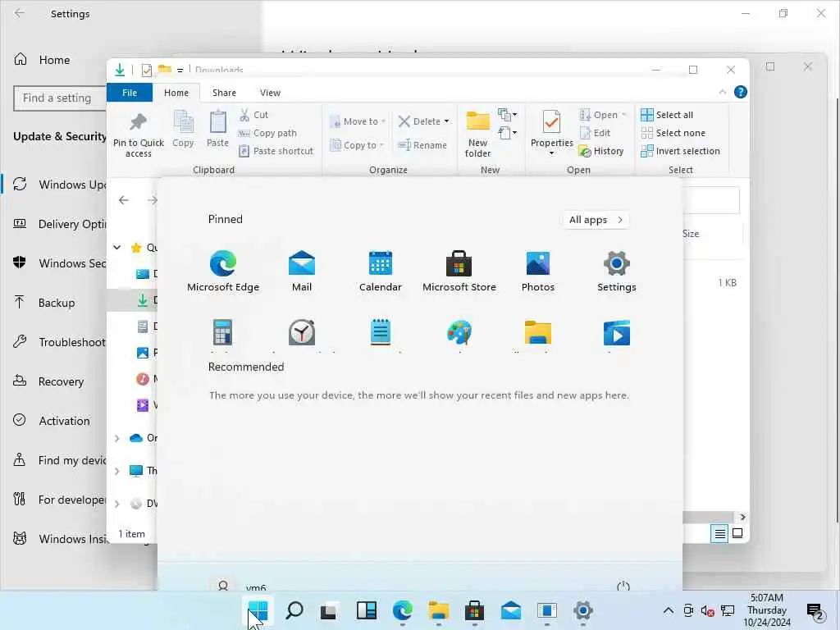Viewport: 840px width, 630px height.
Task: Click Paste shortcut in the ribbon
Action: pos(276,151)
